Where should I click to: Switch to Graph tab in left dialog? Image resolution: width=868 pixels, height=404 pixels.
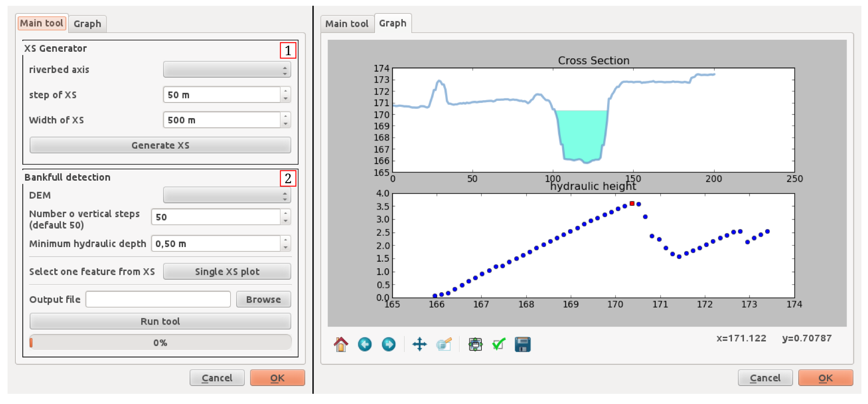[x=87, y=24]
